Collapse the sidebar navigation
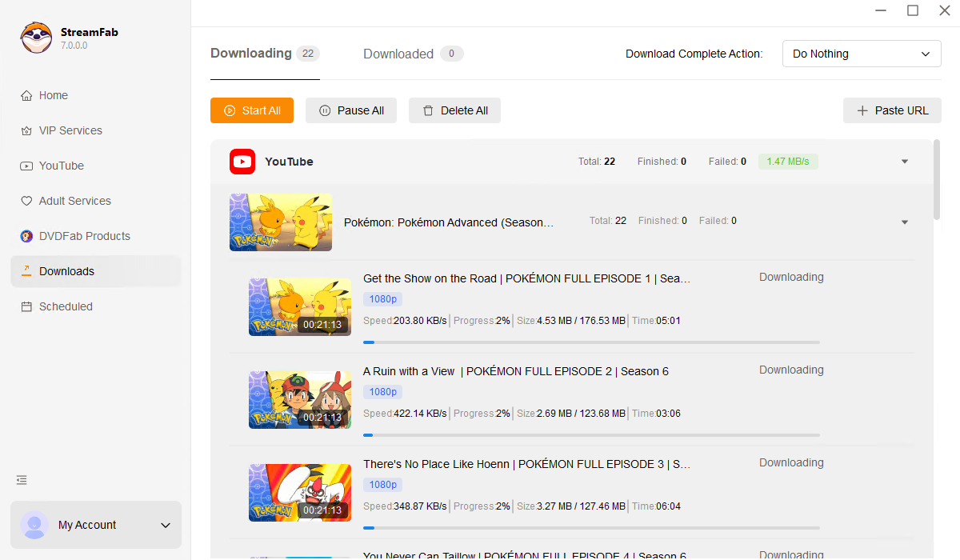This screenshot has width=960, height=560. click(x=21, y=480)
